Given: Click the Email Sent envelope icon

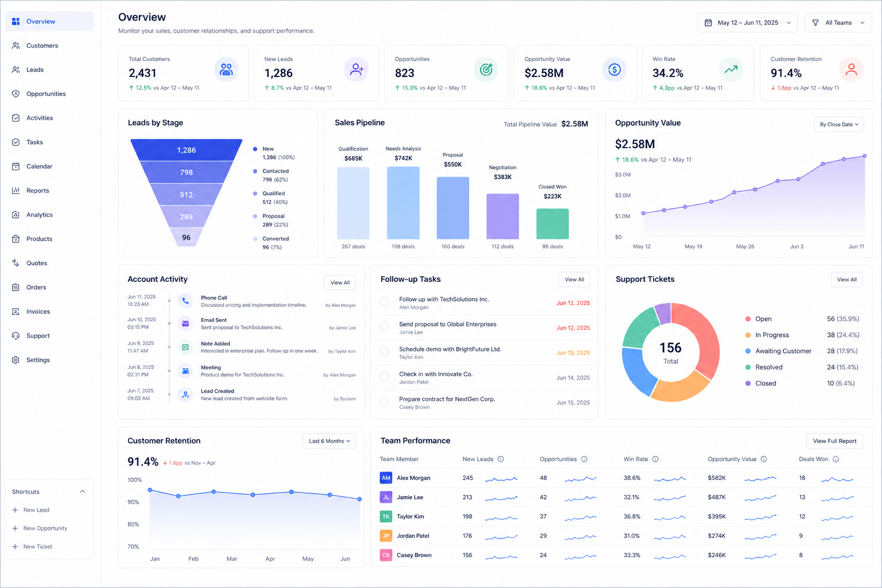Looking at the screenshot, I should point(185,324).
